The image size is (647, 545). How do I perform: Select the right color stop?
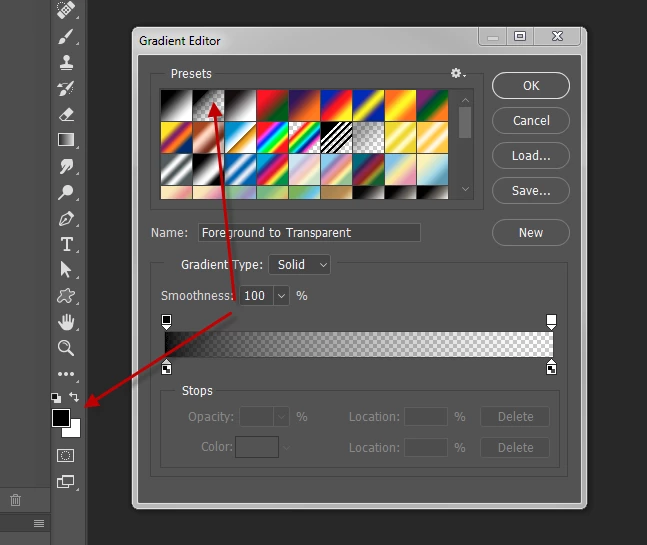[x=551, y=367]
